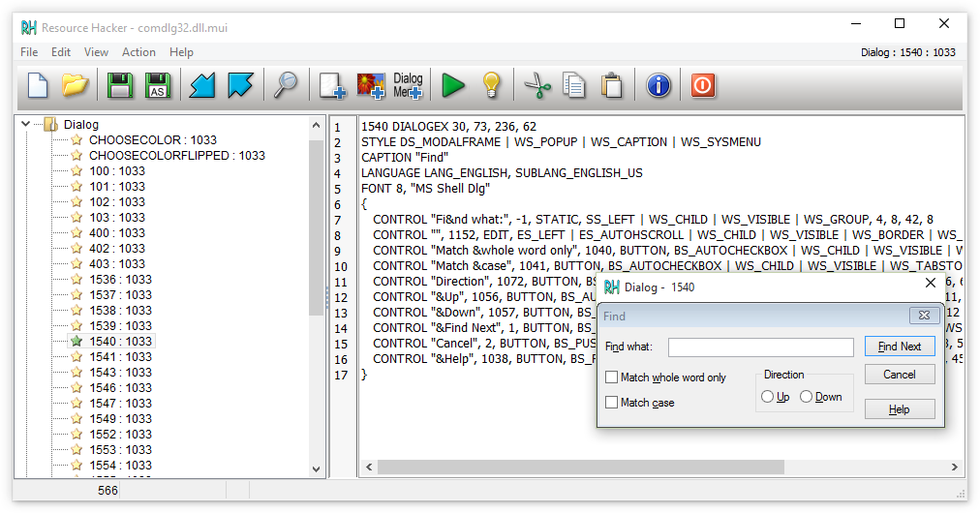Insert Dialog Menu resource icon

click(x=408, y=85)
